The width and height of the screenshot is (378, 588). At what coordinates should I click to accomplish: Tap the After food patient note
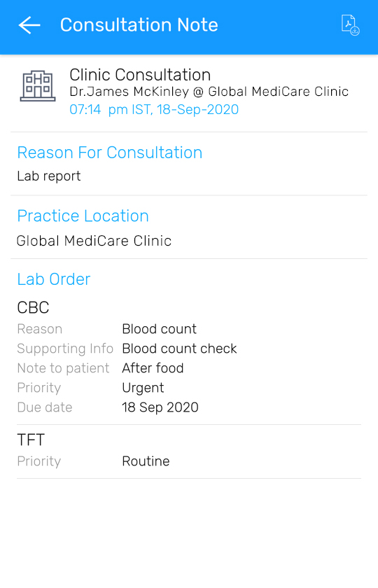[153, 368]
